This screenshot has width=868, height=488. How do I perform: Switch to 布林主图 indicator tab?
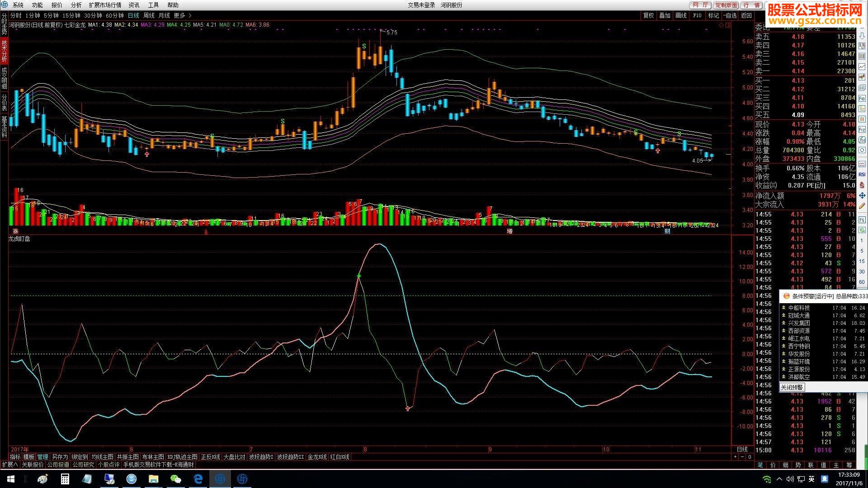pos(153,457)
